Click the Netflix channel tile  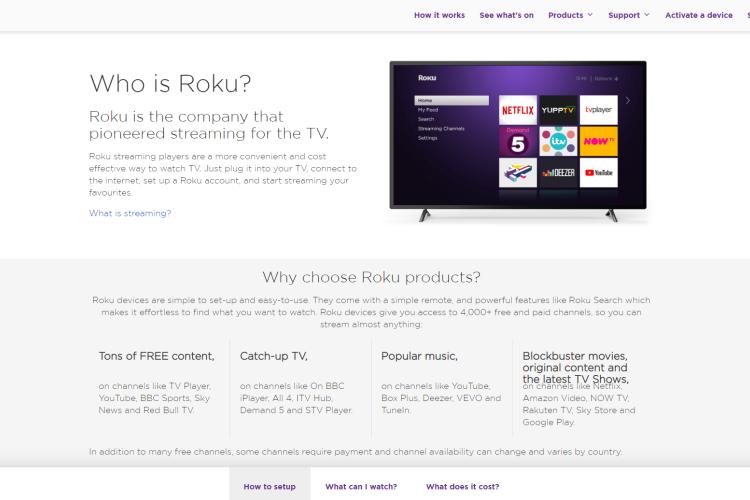(x=518, y=110)
